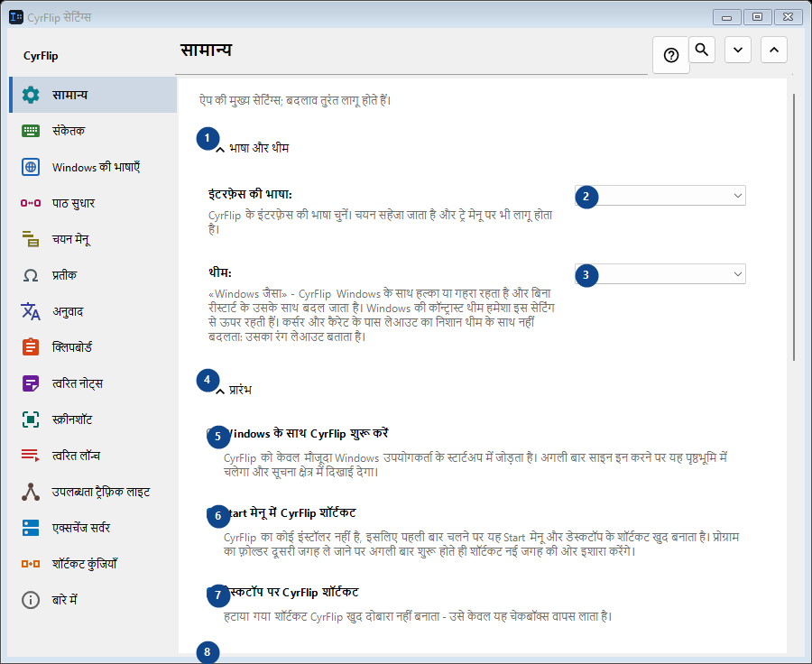Collapse the भाषा और थीम section
The image size is (812, 664).
pos(220,149)
